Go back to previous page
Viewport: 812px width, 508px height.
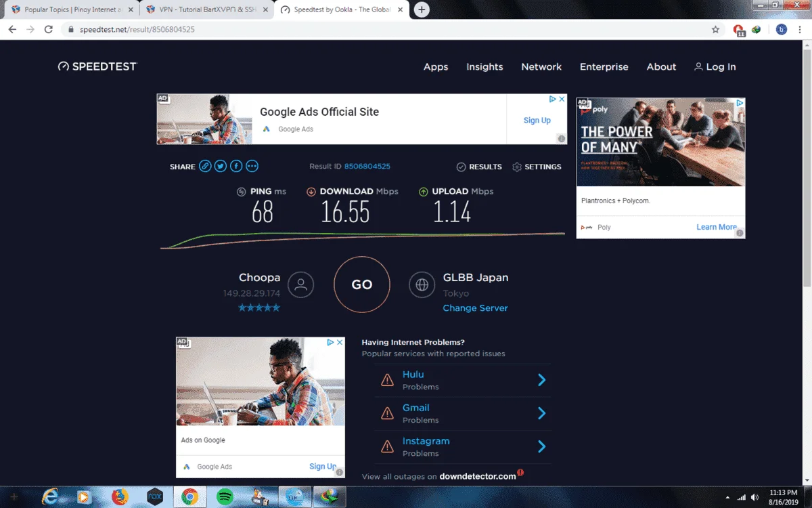pyautogui.click(x=12, y=29)
